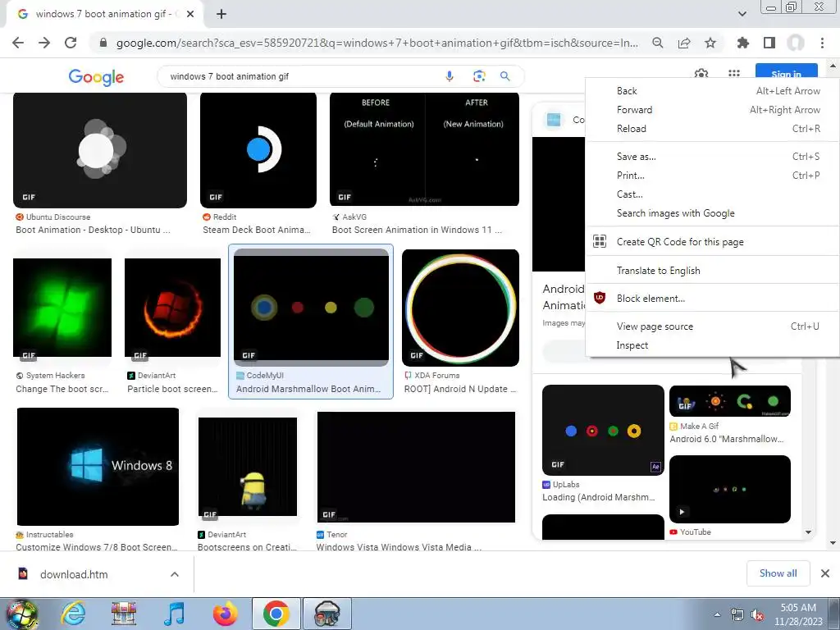Open green Windows logo System Hackers thumbnail
This screenshot has height=630, width=840.
click(x=62, y=308)
